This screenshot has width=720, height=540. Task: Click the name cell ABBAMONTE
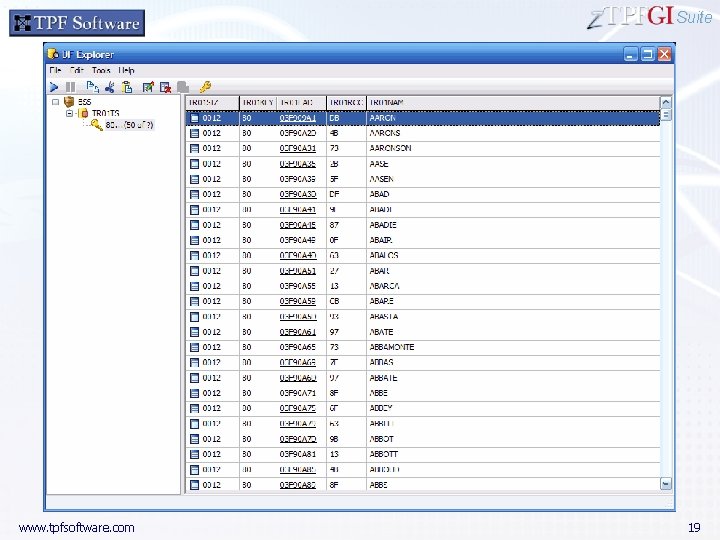(x=392, y=347)
